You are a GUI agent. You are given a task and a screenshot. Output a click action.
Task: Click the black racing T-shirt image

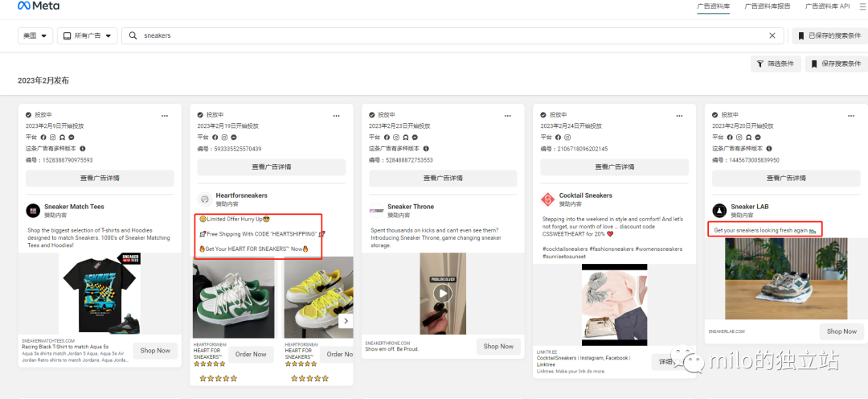[x=100, y=294]
